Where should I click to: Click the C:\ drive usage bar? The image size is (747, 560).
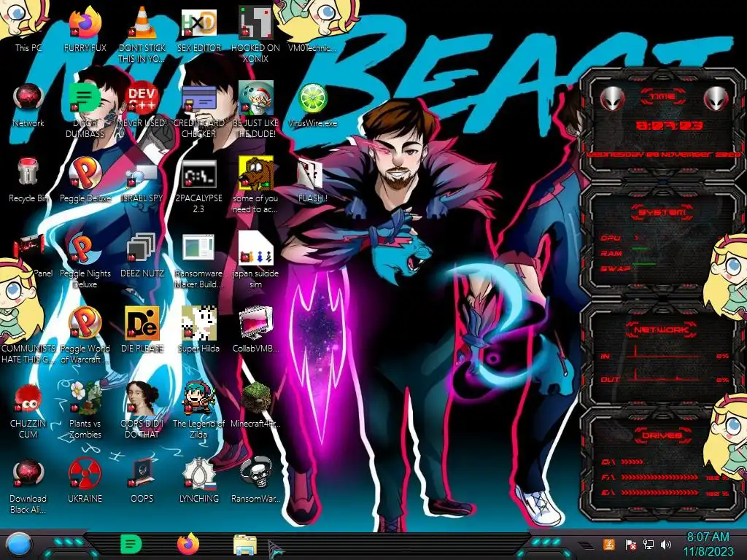[632, 462]
